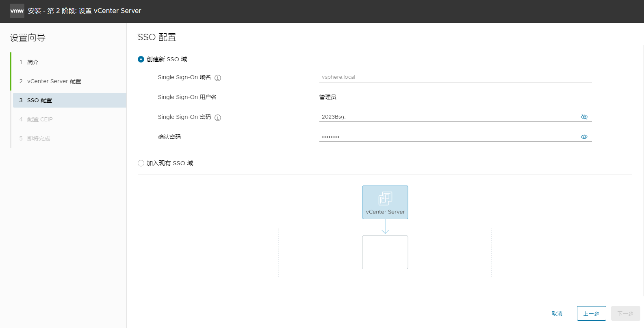The height and width of the screenshot is (328, 644).
Task: Click the Single Sign-On 用户名 label
Action: pos(187,97)
